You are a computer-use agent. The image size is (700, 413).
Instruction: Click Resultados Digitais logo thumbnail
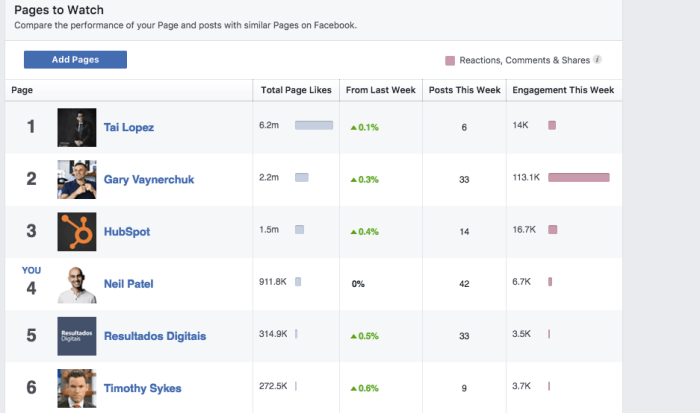coord(77,336)
